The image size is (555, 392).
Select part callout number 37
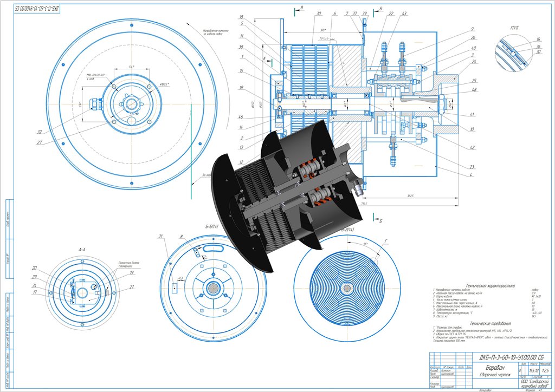(x=355, y=14)
